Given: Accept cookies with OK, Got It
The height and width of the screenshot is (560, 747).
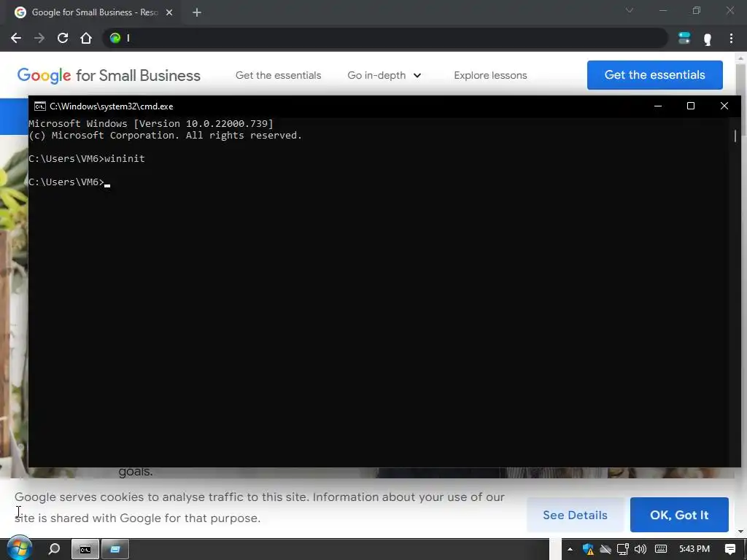Looking at the screenshot, I should click(679, 515).
